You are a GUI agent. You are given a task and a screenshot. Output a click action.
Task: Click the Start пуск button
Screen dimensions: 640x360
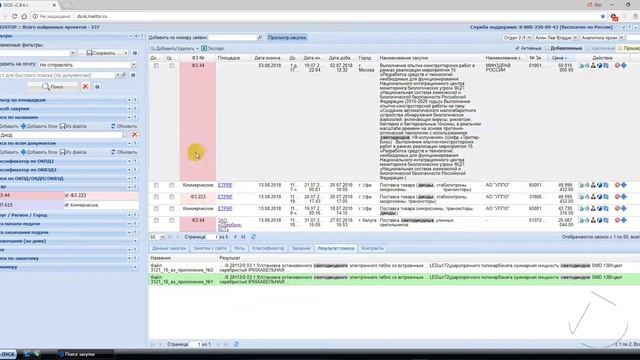8,354
